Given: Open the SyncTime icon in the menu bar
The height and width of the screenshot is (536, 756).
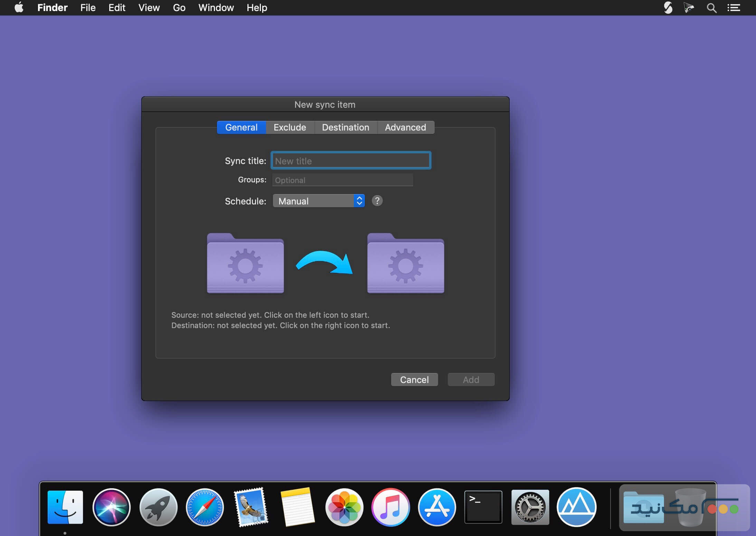Looking at the screenshot, I should click(x=668, y=8).
